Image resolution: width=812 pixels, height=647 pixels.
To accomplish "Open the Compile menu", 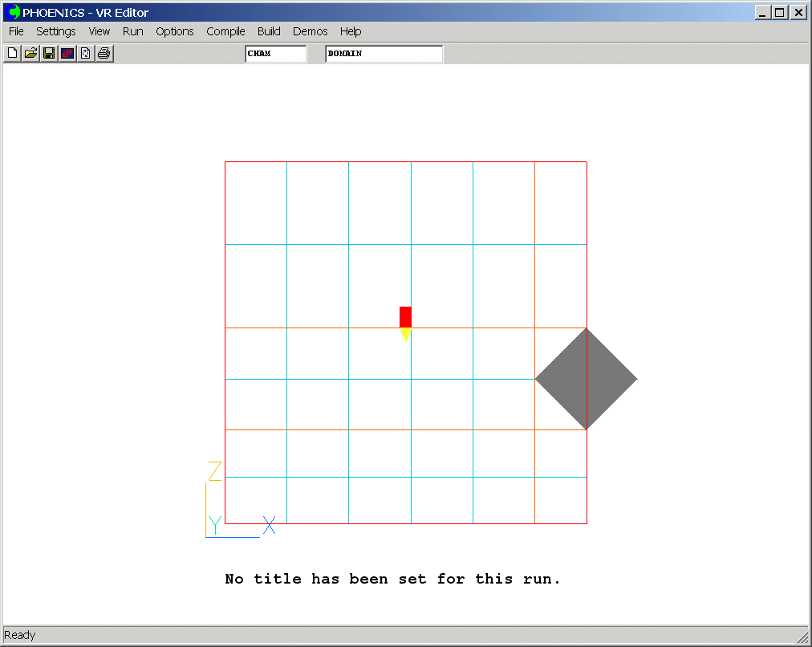I will tap(225, 31).
